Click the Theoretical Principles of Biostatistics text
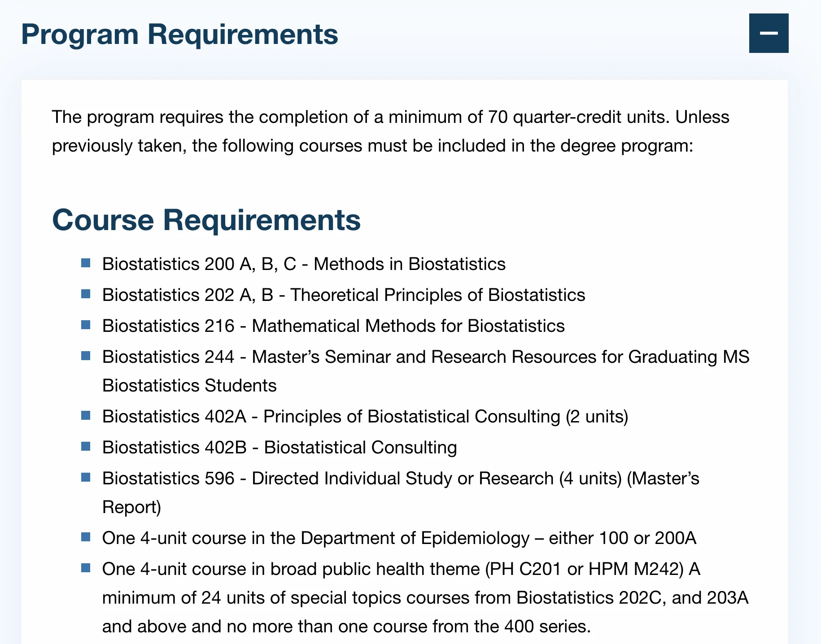 pyautogui.click(x=437, y=295)
